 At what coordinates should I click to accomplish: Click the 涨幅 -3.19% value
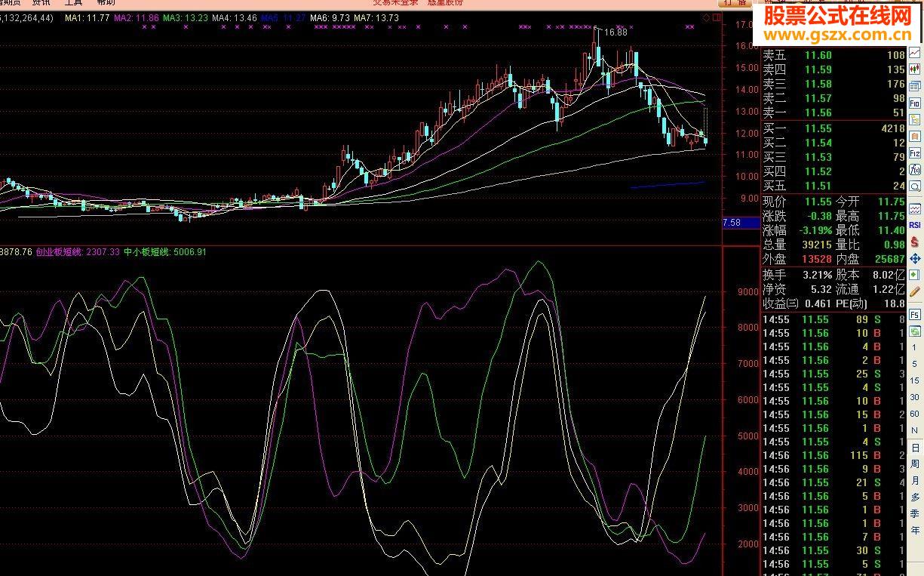pos(814,230)
